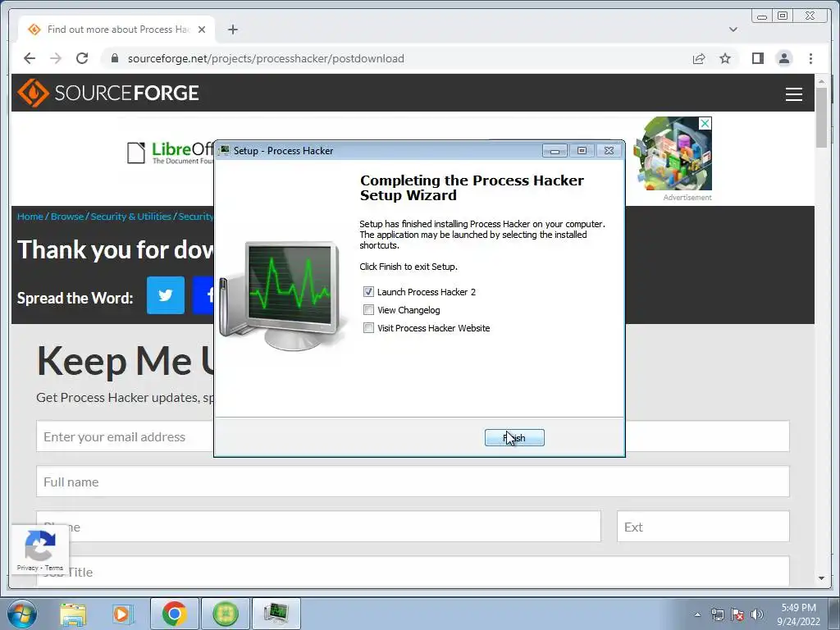Click the scrollbar down arrow
This screenshot has width=840, height=630.
pyautogui.click(x=821, y=578)
